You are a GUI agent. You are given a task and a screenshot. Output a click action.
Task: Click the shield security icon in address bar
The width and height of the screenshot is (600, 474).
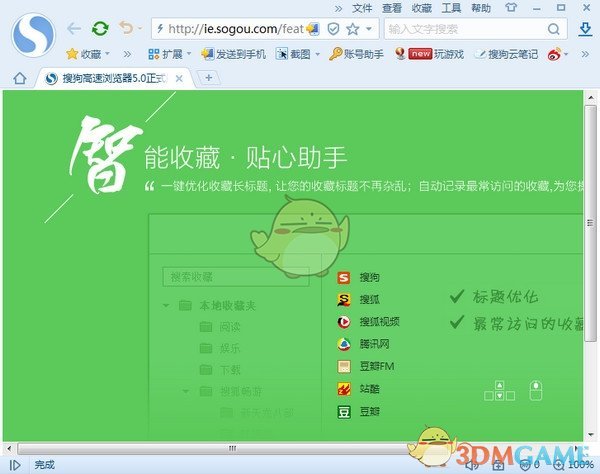333,29
